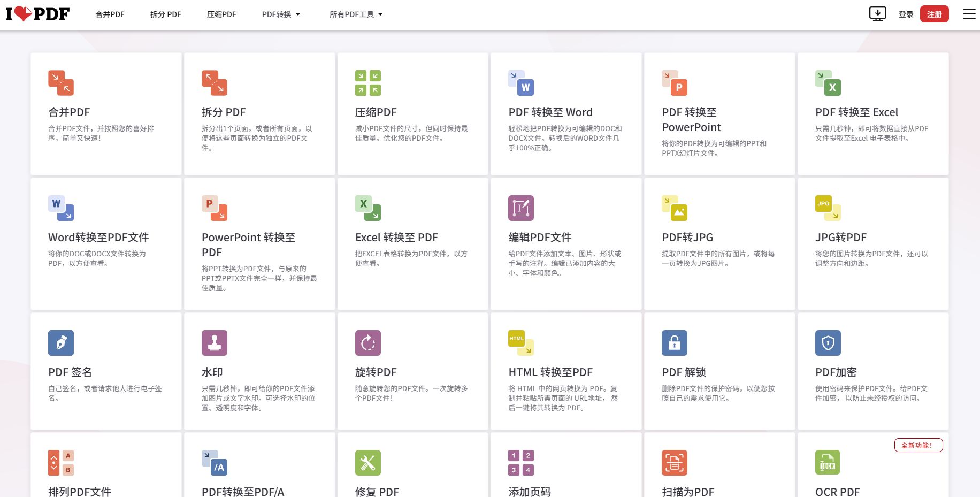
Task: Open the 排列PDF文件 card title
Action: (x=80, y=492)
